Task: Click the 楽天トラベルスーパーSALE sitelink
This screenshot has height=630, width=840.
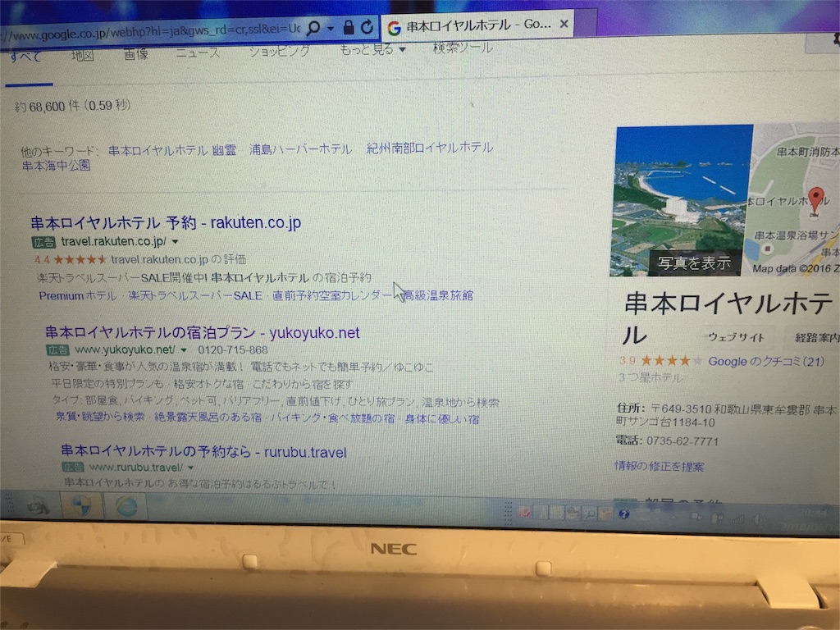Action: point(195,295)
